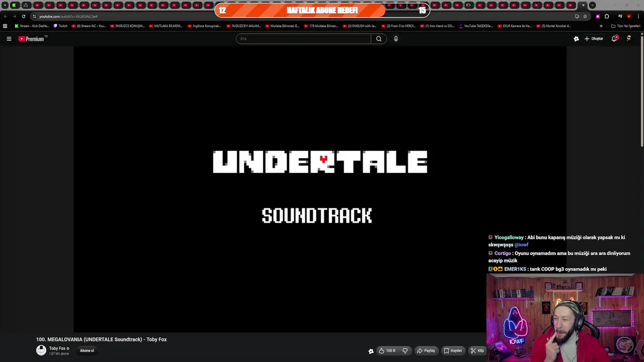Click browser forward arrow

point(14,16)
